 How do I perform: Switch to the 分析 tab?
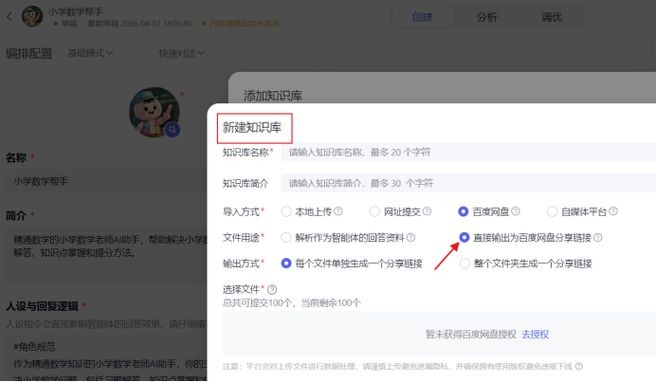coord(487,17)
